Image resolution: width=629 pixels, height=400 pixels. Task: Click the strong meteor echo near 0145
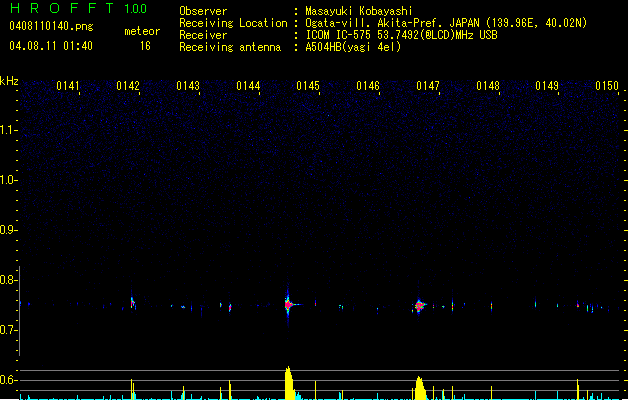click(288, 305)
